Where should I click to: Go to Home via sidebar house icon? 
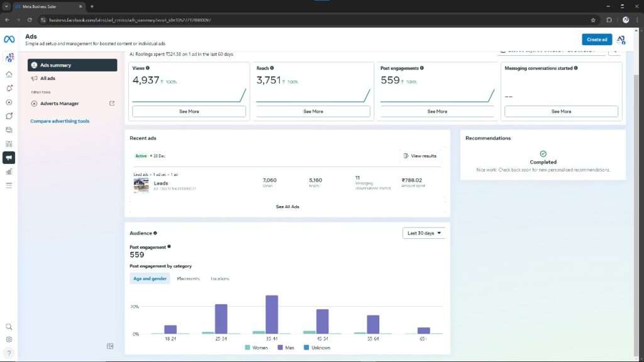click(x=9, y=74)
